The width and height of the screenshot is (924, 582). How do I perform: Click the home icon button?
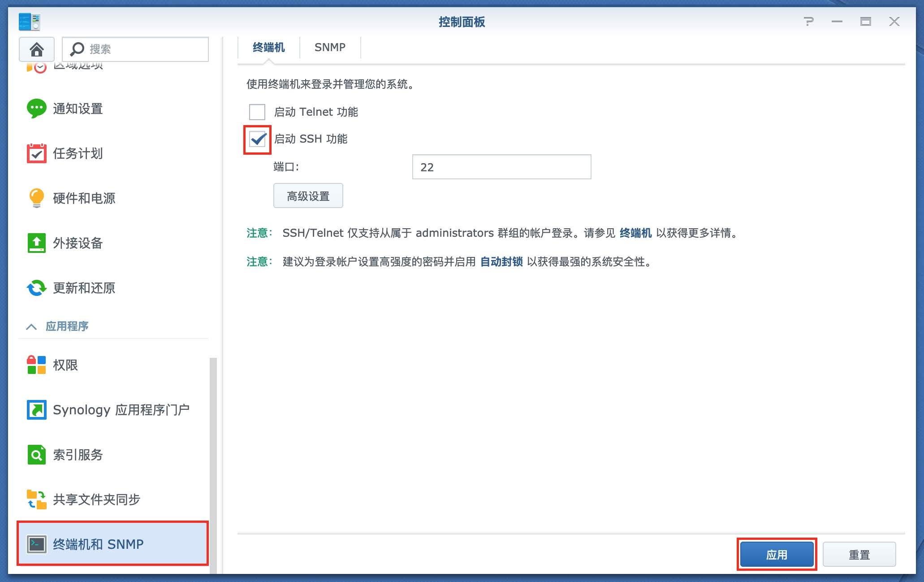tap(37, 49)
